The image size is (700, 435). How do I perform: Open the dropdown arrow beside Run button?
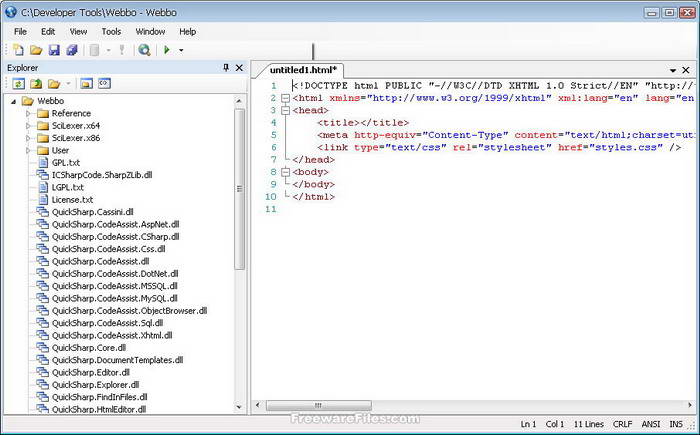click(x=181, y=49)
